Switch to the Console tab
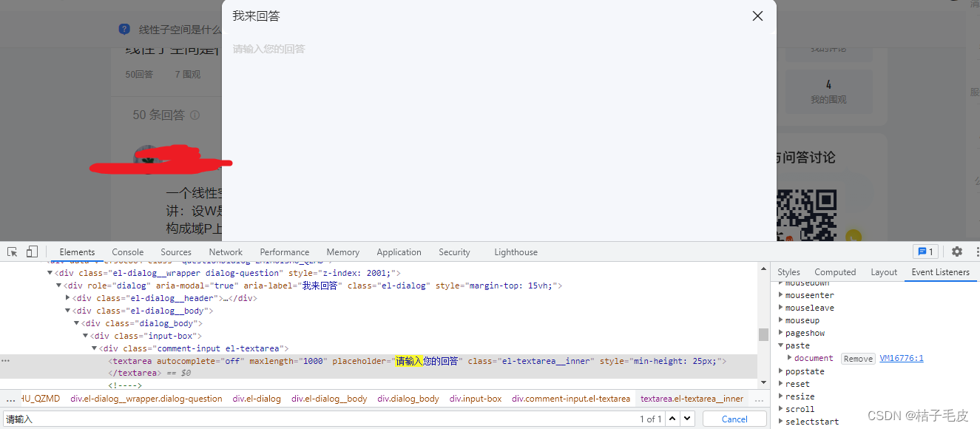This screenshot has width=980, height=429. 128,252
